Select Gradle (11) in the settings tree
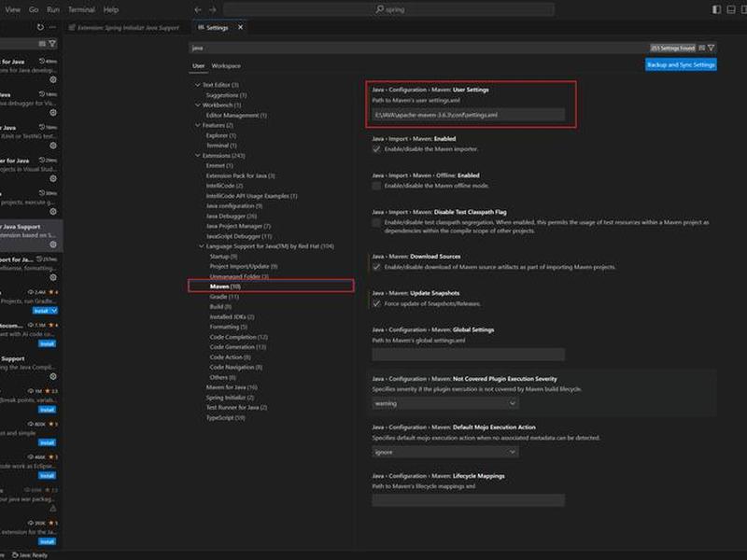Viewport: 747px width, 560px height. click(x=224, y=297)
